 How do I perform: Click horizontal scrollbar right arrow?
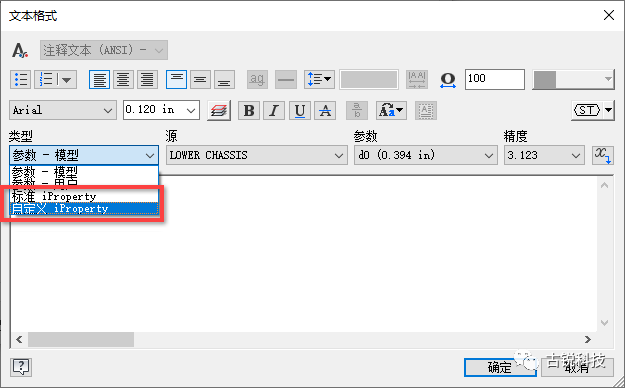click(x=588, y=339)
